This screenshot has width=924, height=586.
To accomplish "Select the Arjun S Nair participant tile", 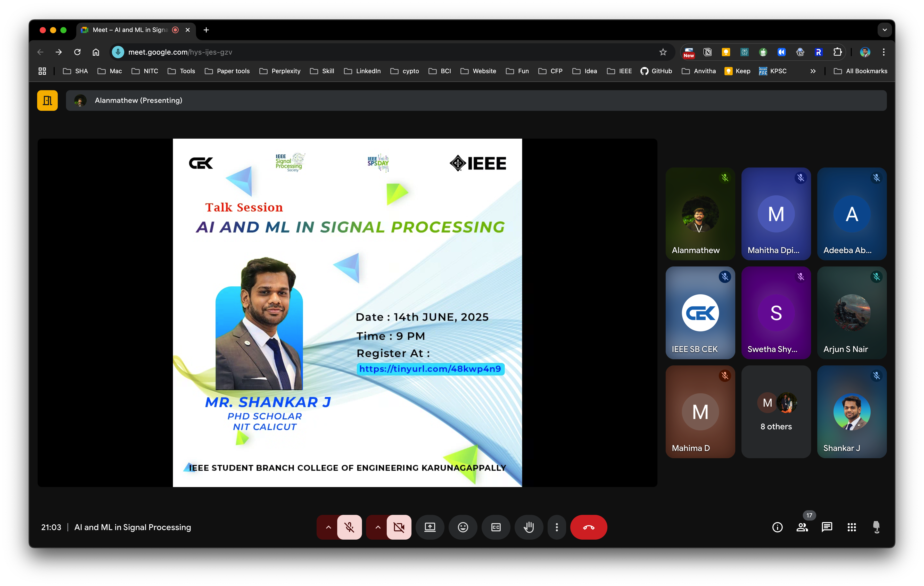I will click(852, 313).
